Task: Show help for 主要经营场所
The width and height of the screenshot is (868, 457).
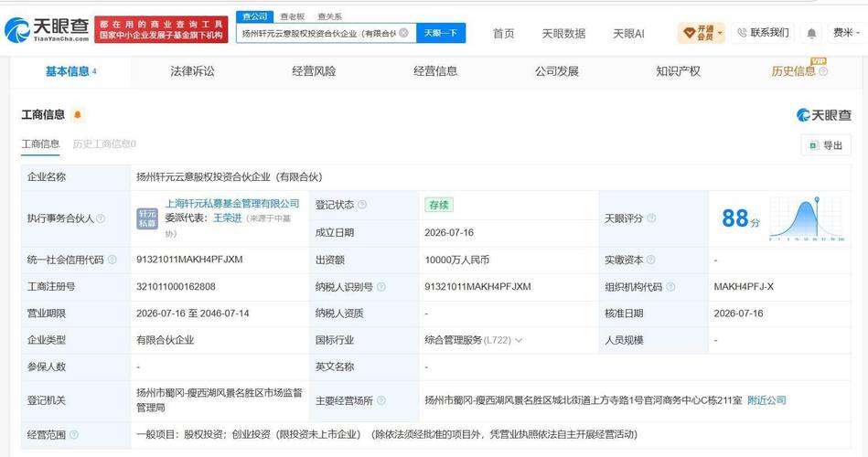Action: (380, 400)
